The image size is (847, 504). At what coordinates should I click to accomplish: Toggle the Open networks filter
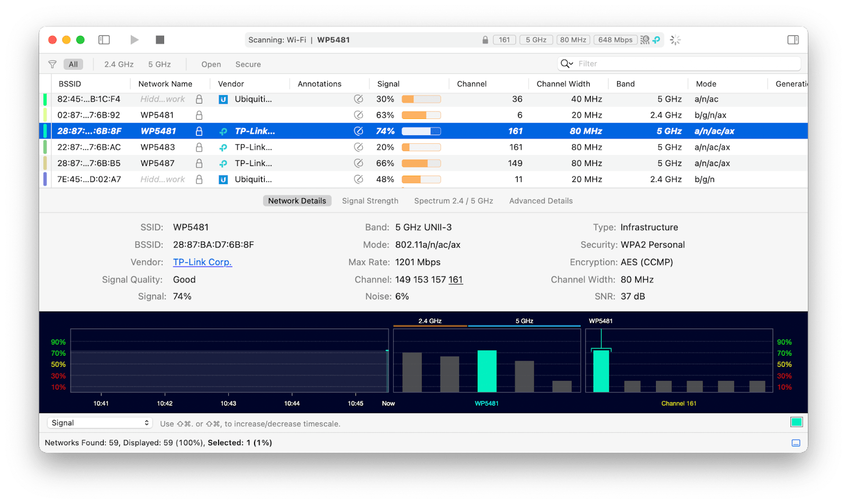click(211, 65)
